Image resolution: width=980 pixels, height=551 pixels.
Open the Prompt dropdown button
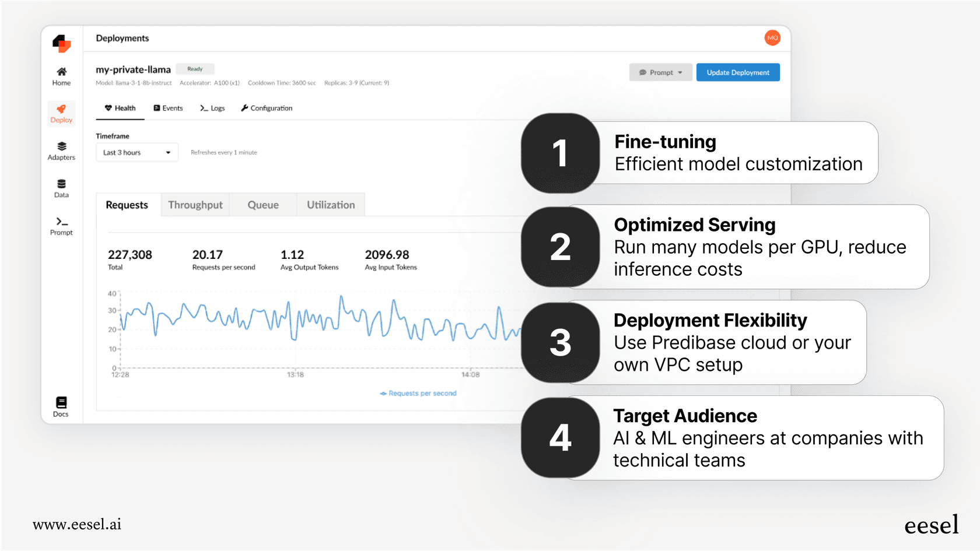(x=660, y=72)
